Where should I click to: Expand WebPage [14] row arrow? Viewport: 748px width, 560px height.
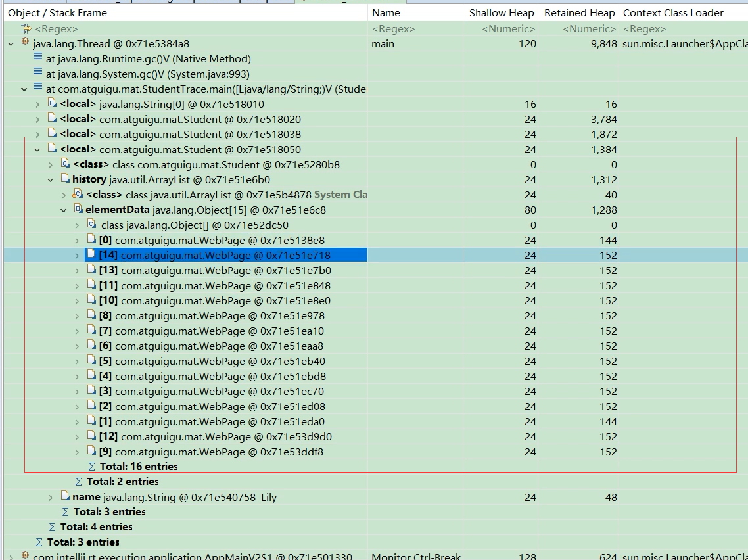click(x=78, y=256)
